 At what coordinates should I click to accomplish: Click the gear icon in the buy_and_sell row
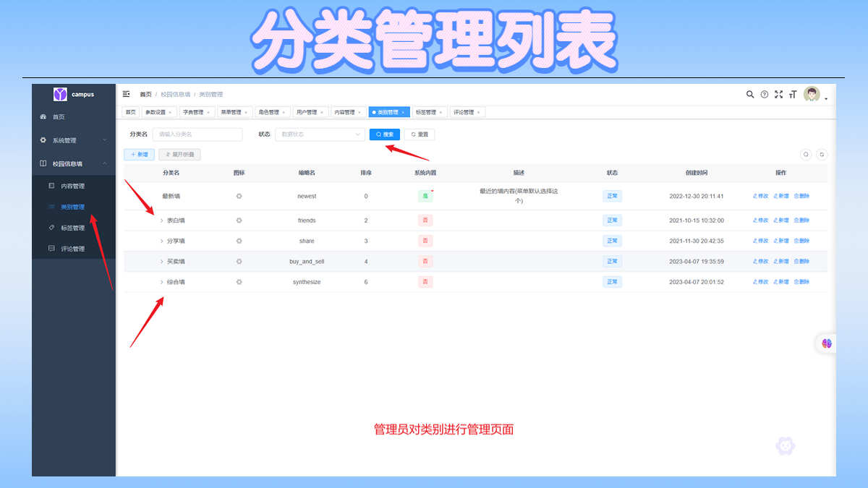pyautogui.click(x=239, y=261)
